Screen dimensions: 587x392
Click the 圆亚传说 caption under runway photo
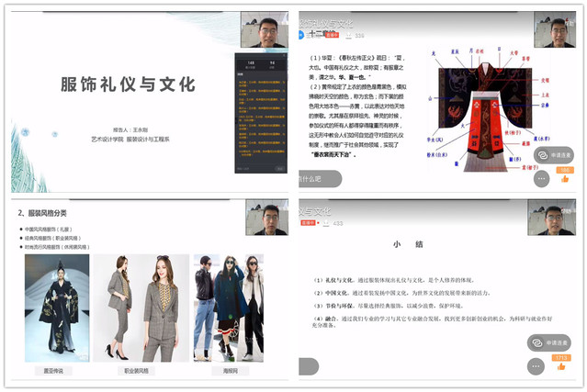(56, 371)
